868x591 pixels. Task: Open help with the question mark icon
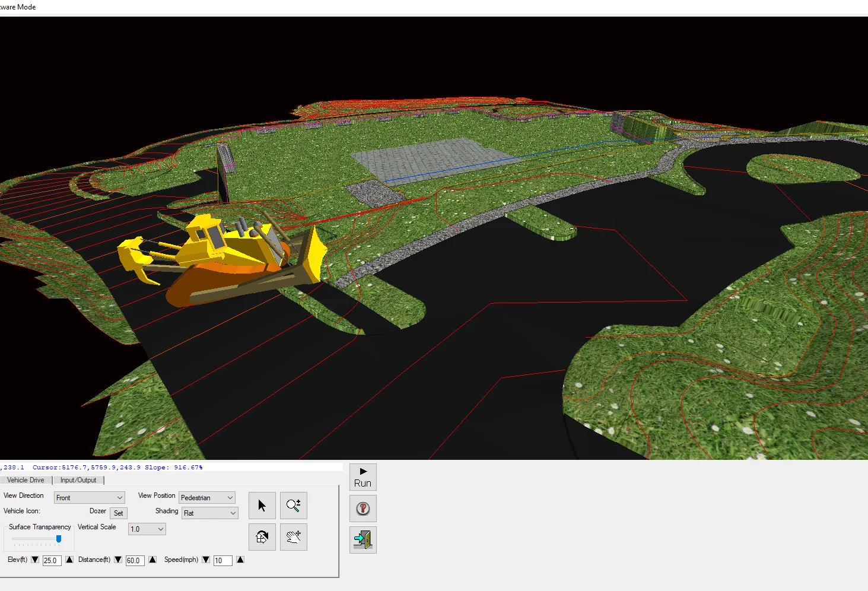363,509
